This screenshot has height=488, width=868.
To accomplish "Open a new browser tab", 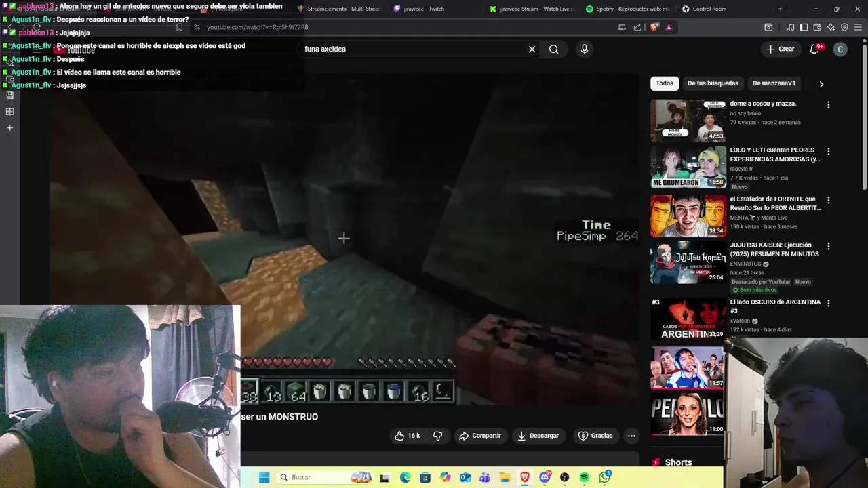I will 781,9.
